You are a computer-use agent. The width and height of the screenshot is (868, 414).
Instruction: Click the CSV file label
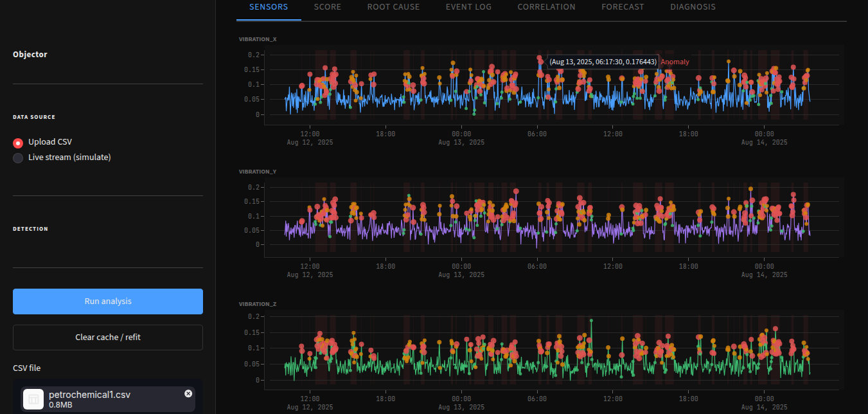tap(27, 368)
